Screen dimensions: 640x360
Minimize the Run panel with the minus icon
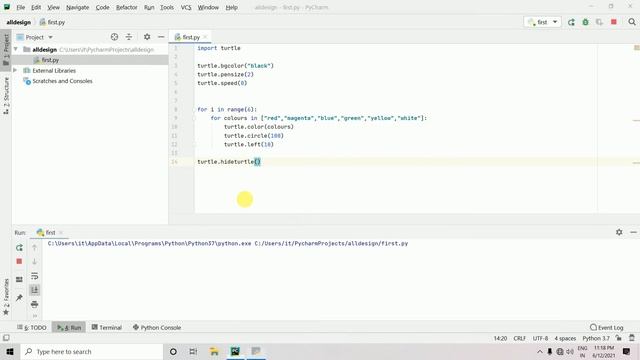633,232
